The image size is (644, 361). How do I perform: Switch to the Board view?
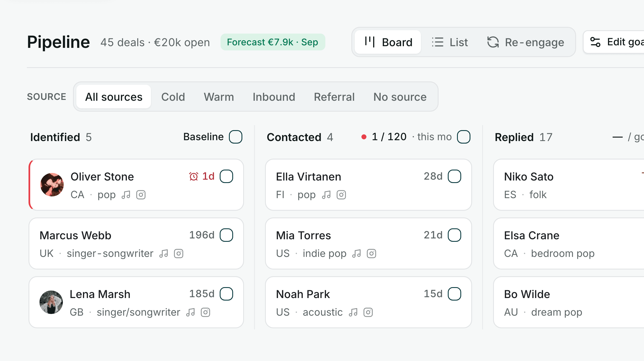point(388,42)
